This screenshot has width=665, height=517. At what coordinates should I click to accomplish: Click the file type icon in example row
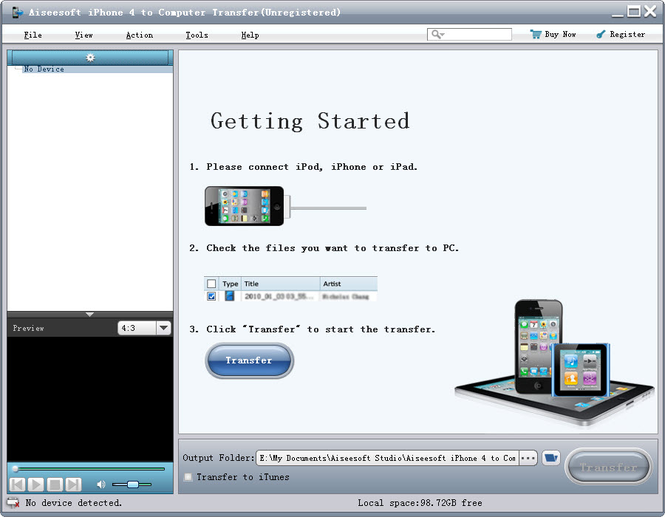point(229,296)
